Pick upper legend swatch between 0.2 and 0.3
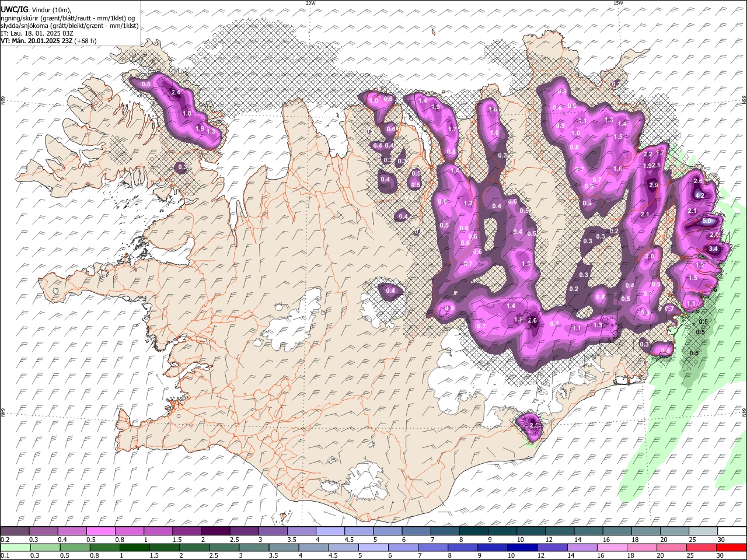 click(15, 531)
